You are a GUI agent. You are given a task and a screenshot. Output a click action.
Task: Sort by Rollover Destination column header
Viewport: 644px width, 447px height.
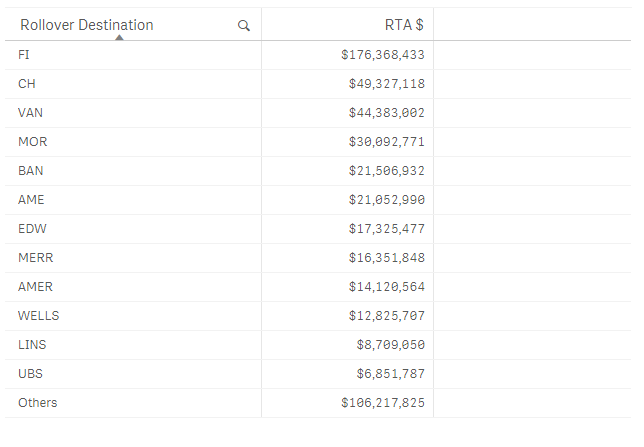pyautogui.click(x=88, y=25)
